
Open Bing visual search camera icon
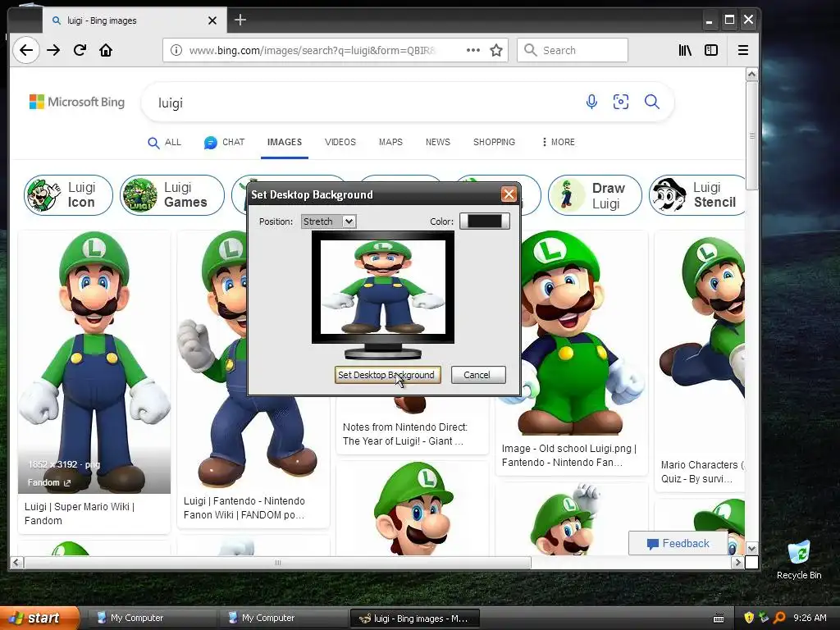[x=621, y=102]
